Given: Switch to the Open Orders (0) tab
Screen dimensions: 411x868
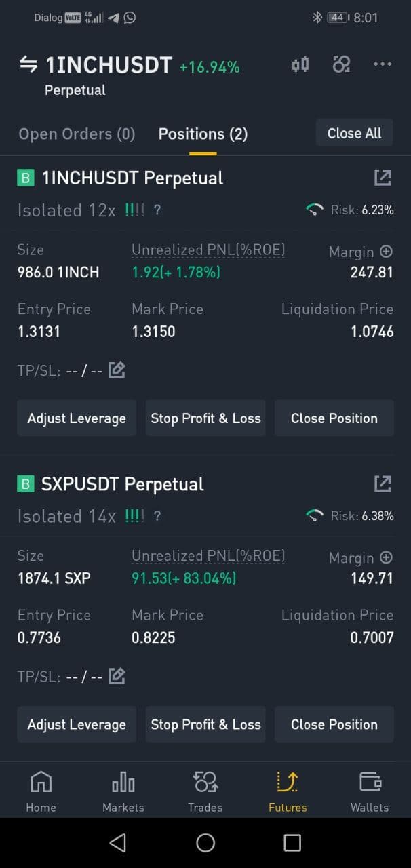Looking at the screenshot, I should [77, 134].
